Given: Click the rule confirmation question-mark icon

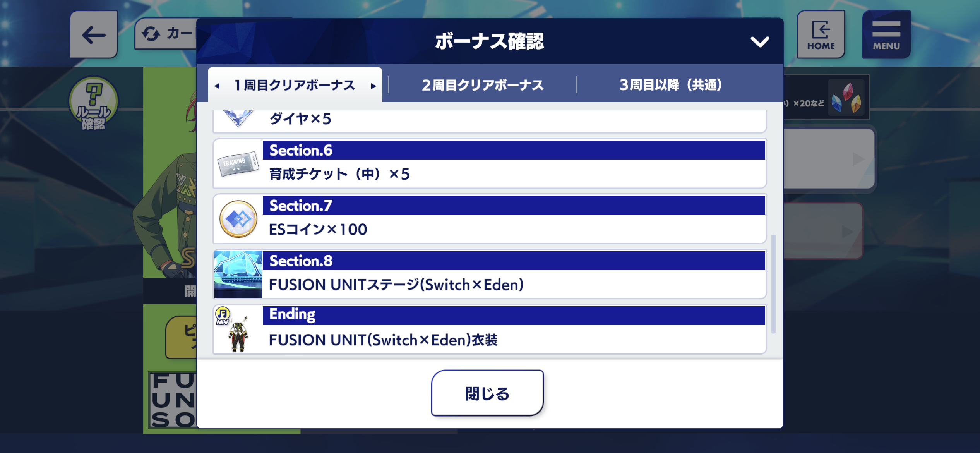Looking at the screenshot, I should (93, 103).
